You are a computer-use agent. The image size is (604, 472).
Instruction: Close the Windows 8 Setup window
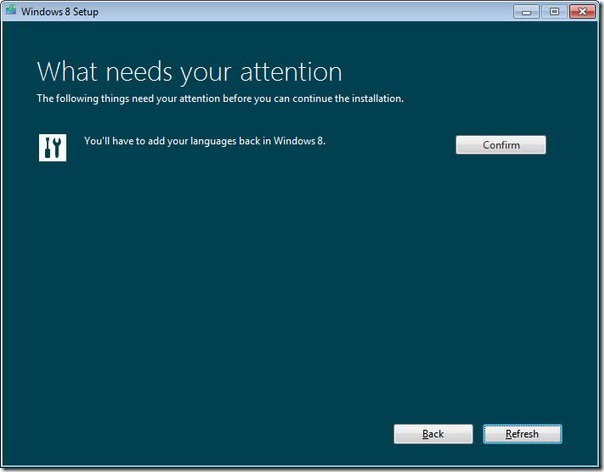click(582, 12)
